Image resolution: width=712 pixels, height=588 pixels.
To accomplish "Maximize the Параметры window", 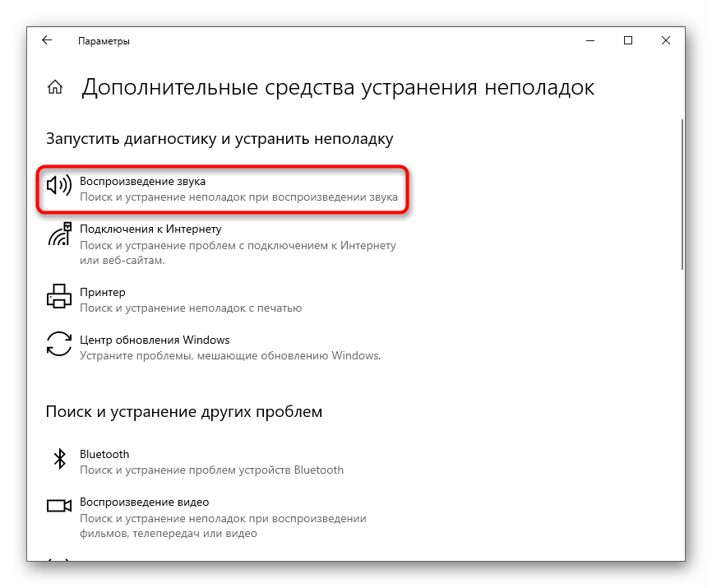I will [628, 40].
